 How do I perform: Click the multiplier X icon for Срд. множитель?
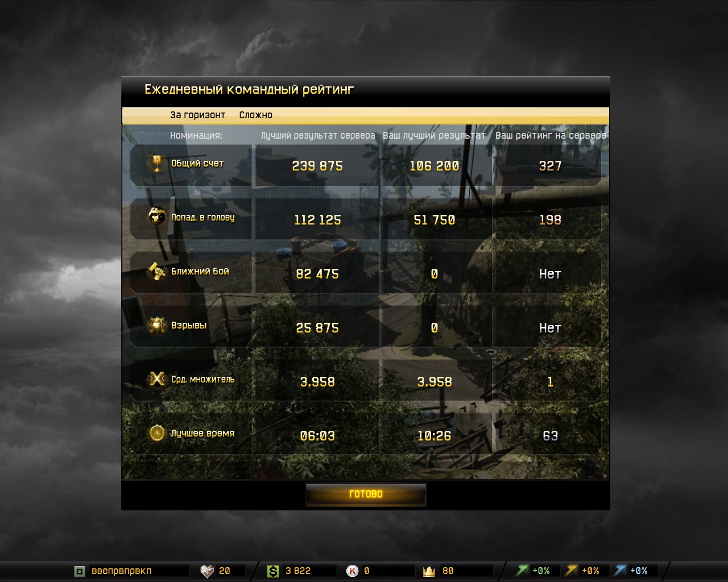156,379
